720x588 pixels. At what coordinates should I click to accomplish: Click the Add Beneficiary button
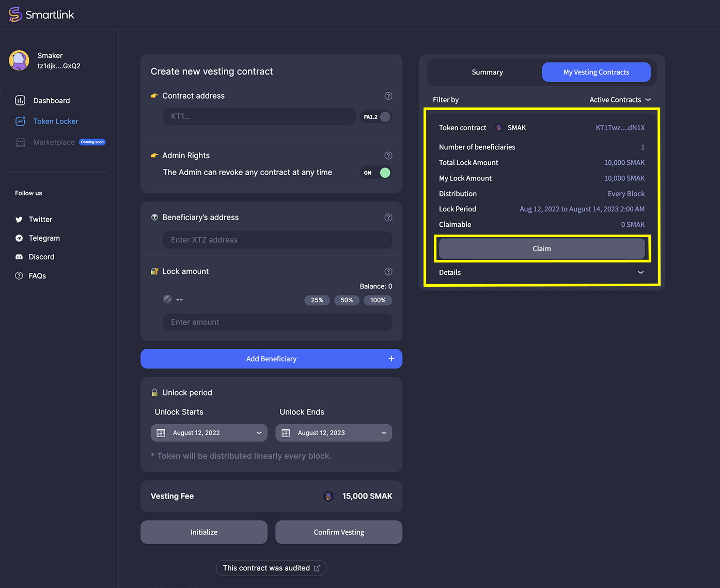(x=271, y=359)
